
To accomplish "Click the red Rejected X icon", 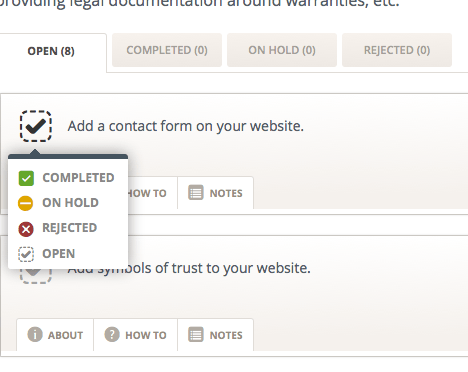I will 26,229.
